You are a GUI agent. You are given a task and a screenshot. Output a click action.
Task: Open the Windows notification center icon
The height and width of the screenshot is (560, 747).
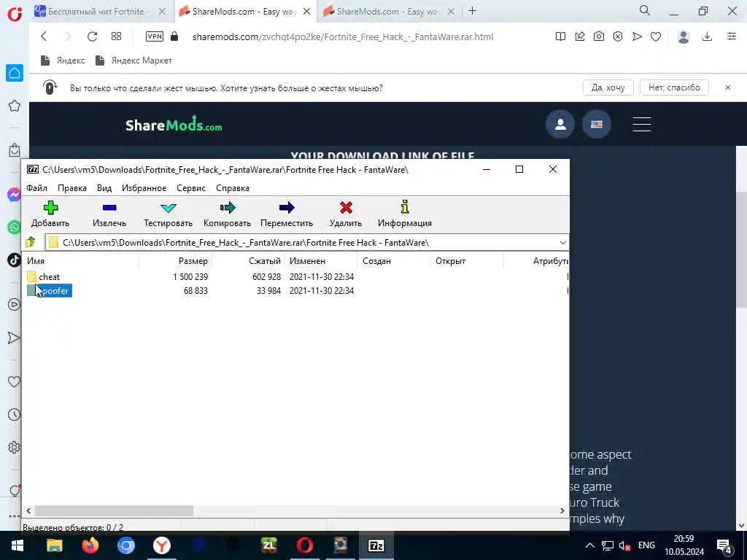coord(724,545)
